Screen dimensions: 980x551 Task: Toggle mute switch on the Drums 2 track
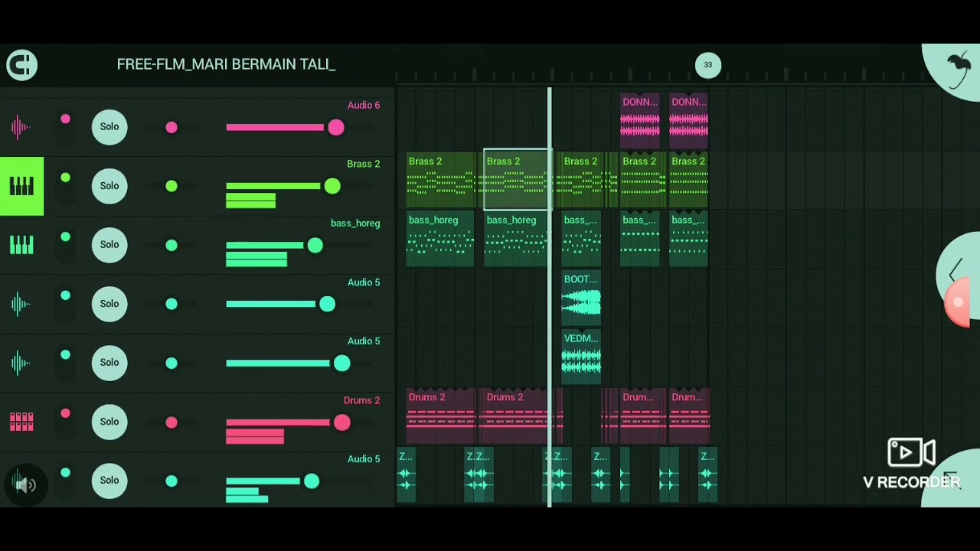(66, 422)
